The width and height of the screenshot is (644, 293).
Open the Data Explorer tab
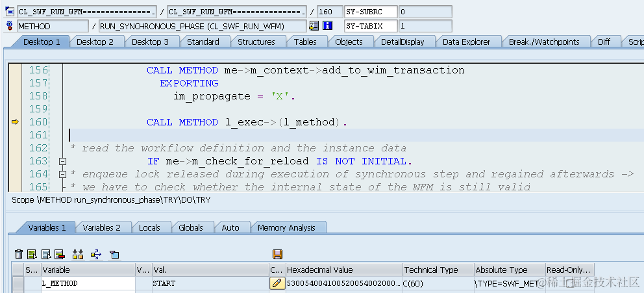point(467,42)
